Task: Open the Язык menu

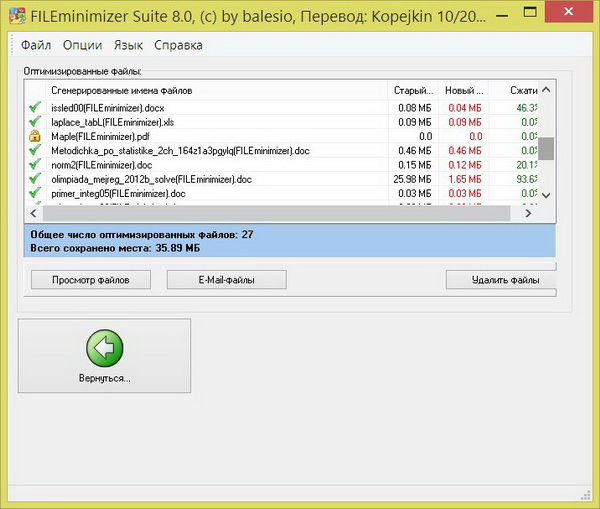Action: (x=128, y=45)
